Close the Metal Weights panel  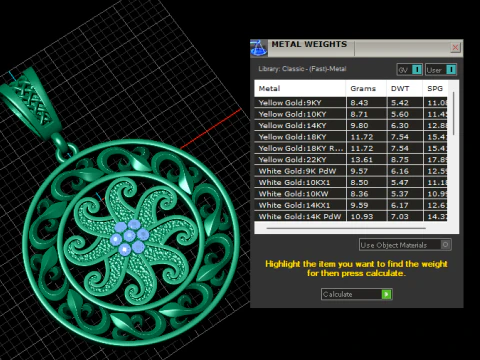pyautogui.click(x=455, y=48)
